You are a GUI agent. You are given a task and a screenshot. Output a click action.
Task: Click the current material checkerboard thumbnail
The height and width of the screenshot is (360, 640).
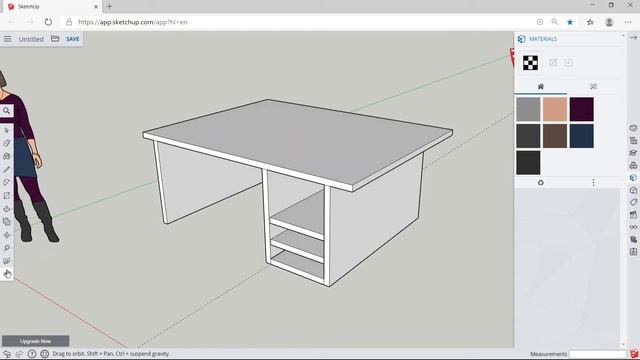click(x=530, y=63)
